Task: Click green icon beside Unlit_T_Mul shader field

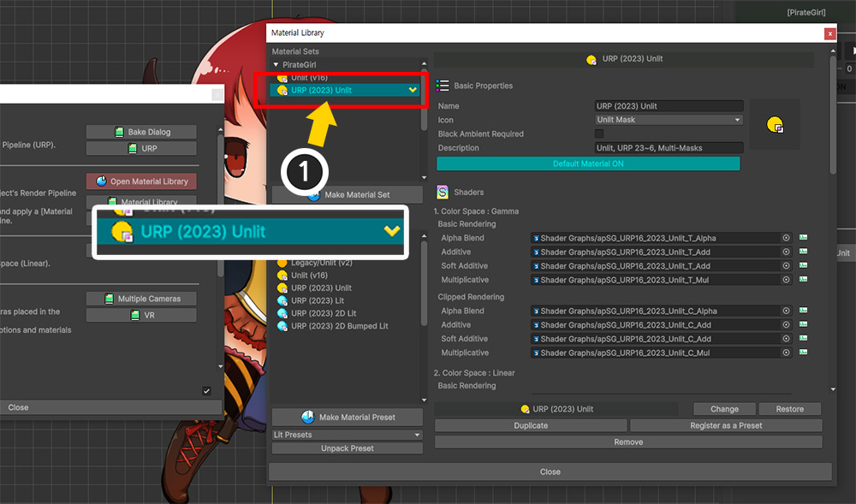Action: click(x=804, y=279)
